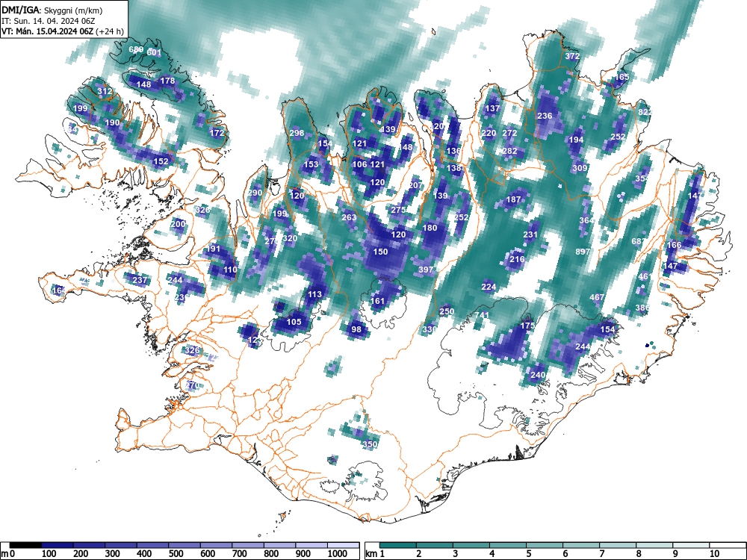Screen dimensions: 747x560
Task: Click the map value 180
Action: point(430,228)
